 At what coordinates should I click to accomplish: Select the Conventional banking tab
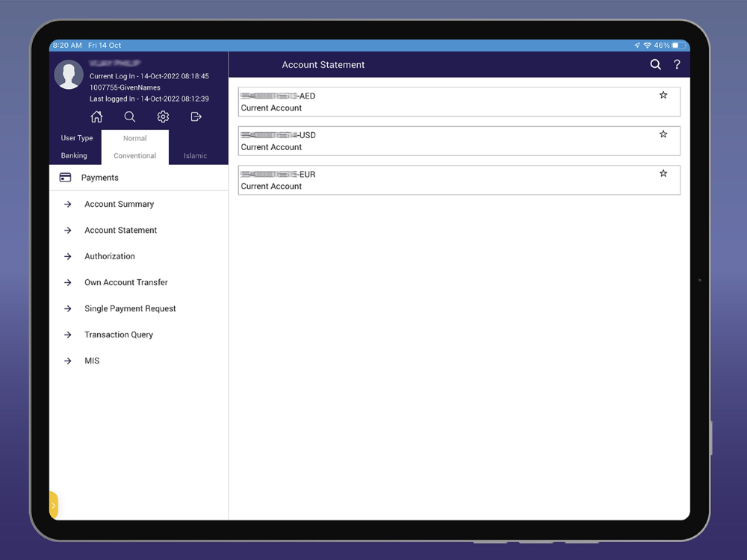pyautogui.click(x=134, y=156)
